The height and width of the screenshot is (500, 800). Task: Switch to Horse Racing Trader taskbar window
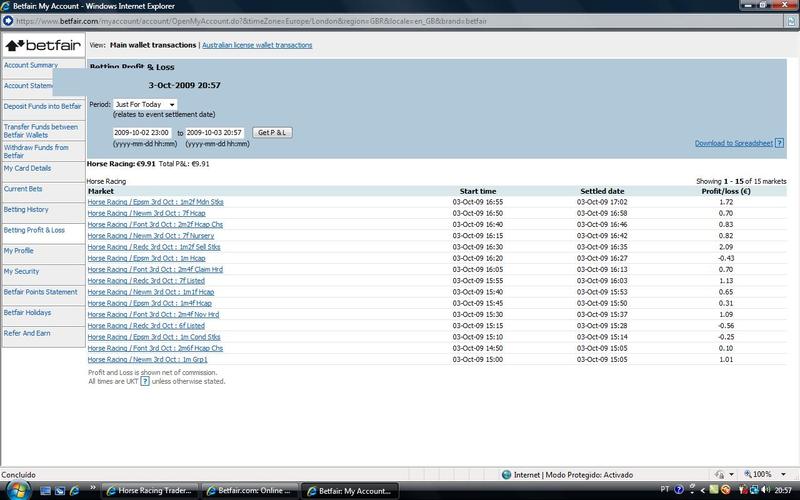click(x=149, y=491)
